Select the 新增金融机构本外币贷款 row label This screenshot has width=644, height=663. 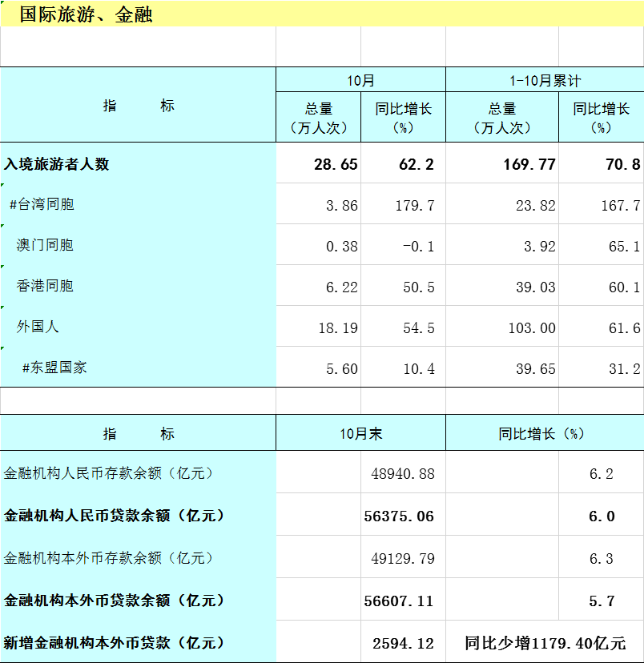[115, 643]
